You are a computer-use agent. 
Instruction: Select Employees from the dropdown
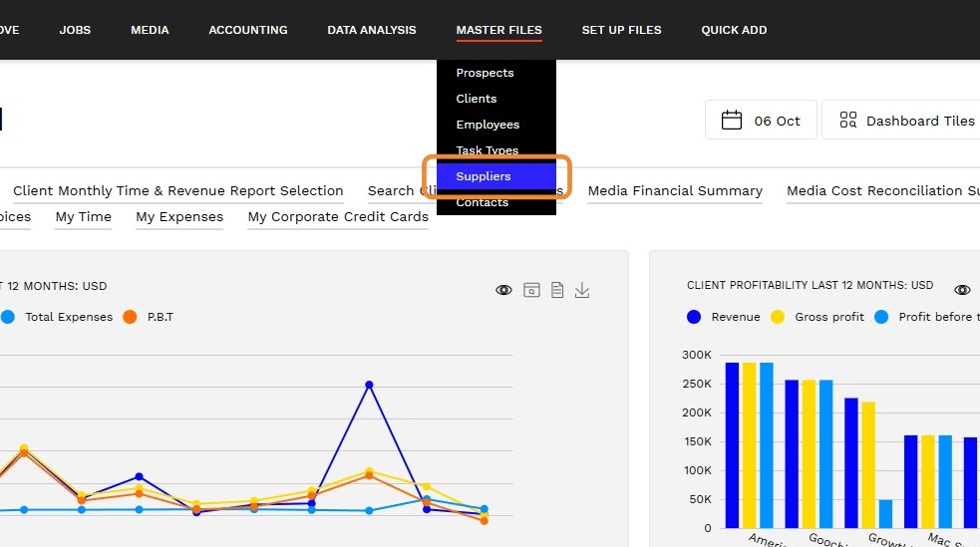click(x=488, y=125)
